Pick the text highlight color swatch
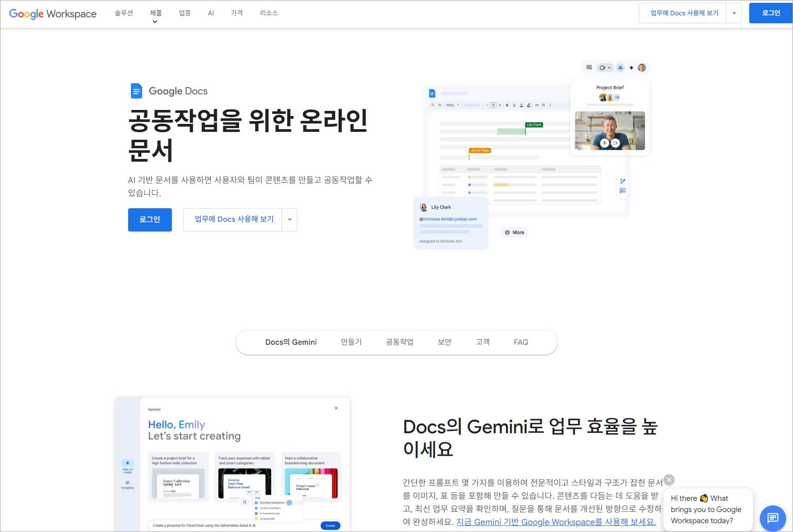This screenshot has width=793, height=532. [529, 105]
